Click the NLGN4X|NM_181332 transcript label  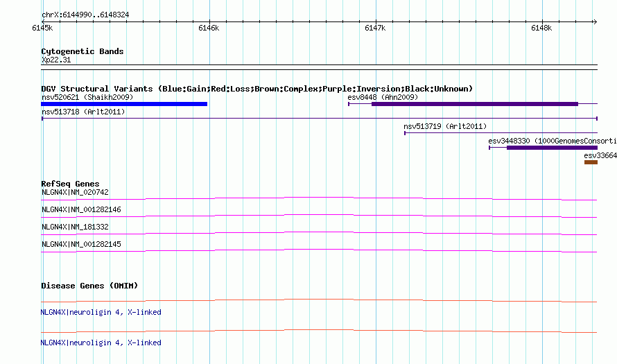[75, 227]
